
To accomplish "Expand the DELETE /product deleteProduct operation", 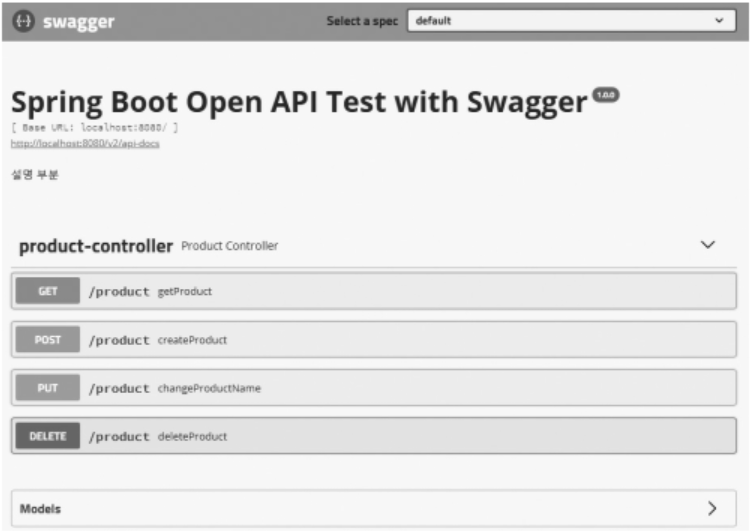I will point(374,436).
